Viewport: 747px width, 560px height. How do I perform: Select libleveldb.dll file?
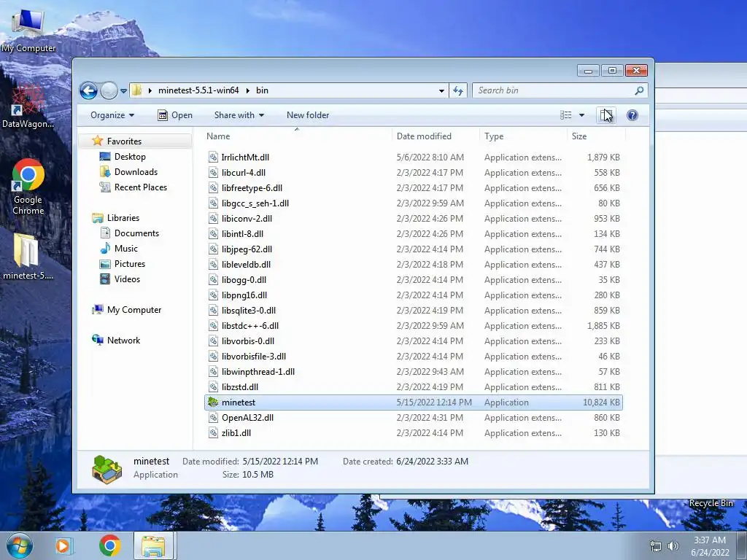point(246,264)
